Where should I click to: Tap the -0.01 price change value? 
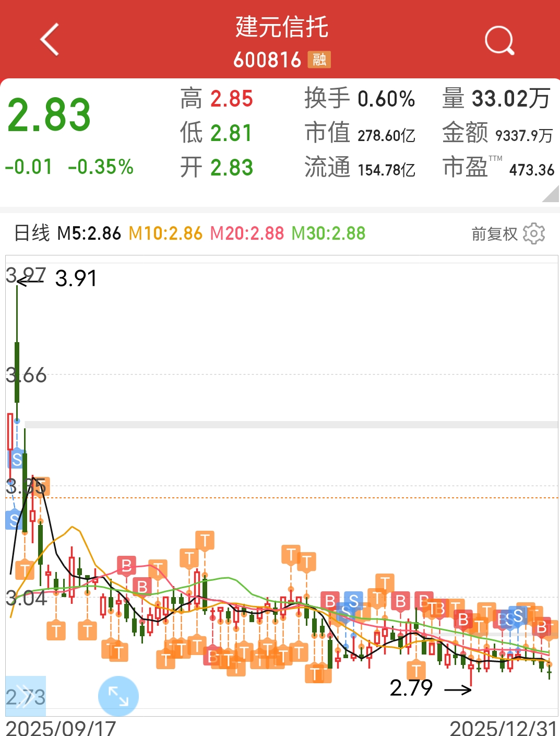[29, 167]
